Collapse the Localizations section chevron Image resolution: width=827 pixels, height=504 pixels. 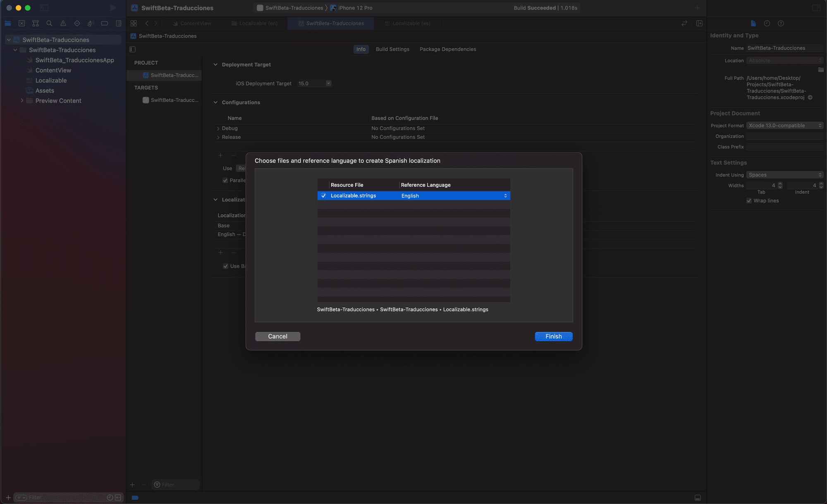215,200
